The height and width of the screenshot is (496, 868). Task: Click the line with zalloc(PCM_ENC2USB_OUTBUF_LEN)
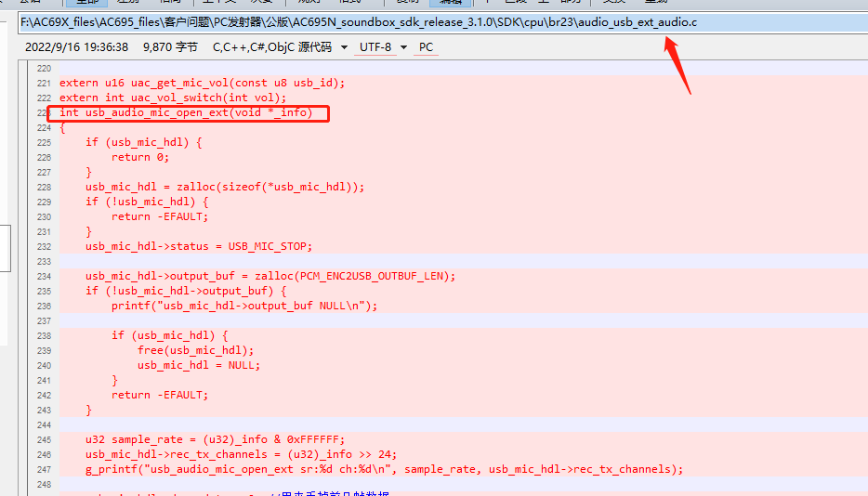(x=270, y=276)
